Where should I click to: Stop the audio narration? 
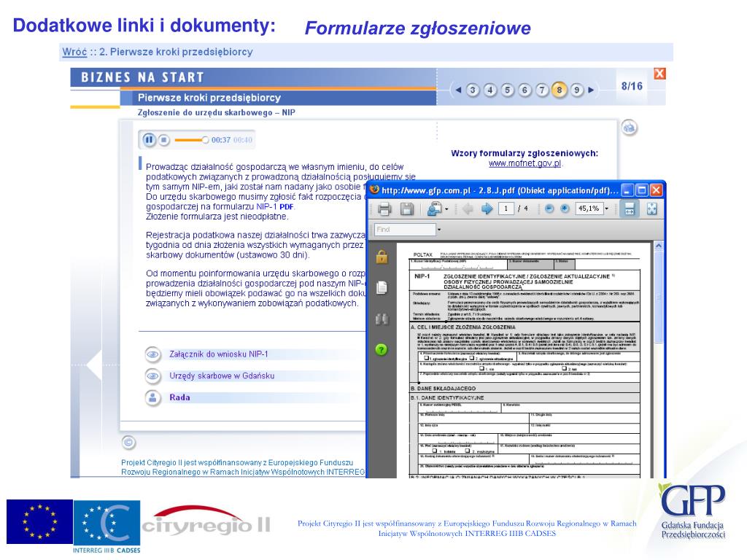[164, 140]
